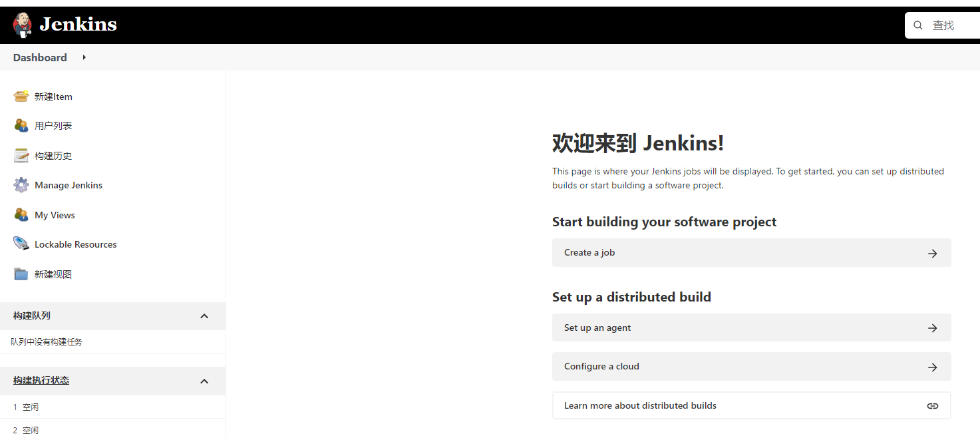
Task: Open the Dashboard breadcrumb link
Action: 40,57
